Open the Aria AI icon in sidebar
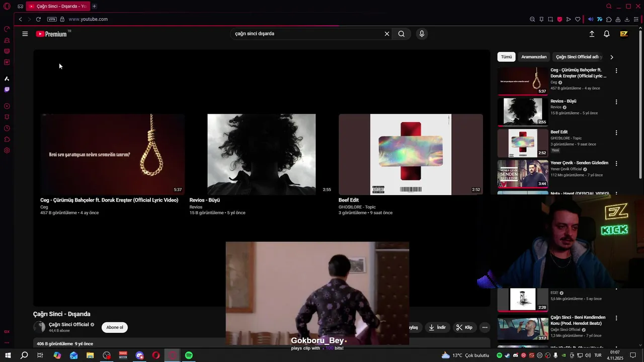The height and width of the screenshot is (362, 644). pos(7,78)
